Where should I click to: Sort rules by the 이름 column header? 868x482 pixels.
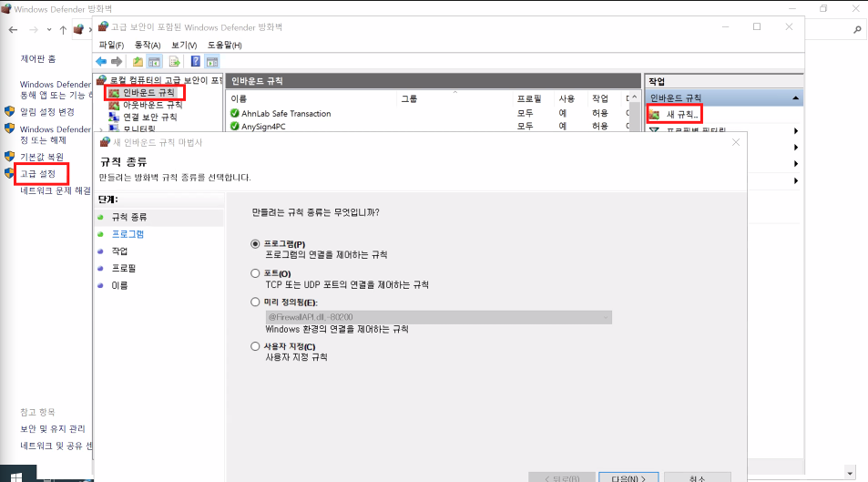tap(238, 98)
